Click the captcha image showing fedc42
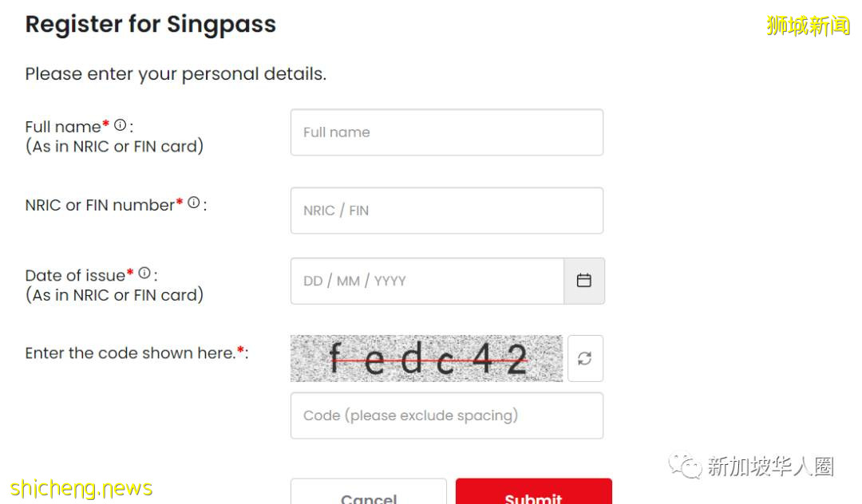Image resolution: width=862 pixels, height=504 pixels. (x=427, y=358)
